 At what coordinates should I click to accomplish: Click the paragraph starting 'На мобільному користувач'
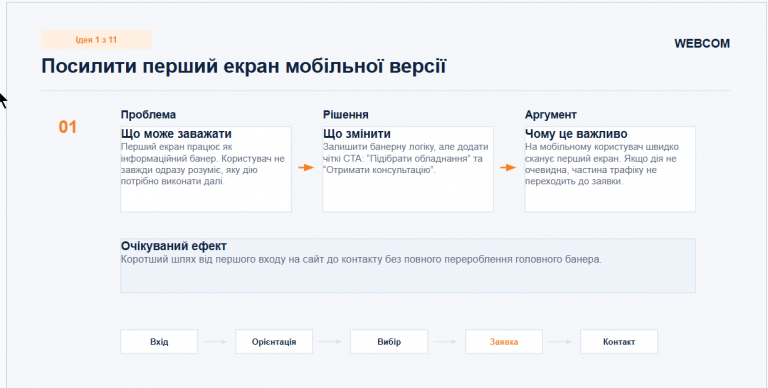tap(602, 164)
